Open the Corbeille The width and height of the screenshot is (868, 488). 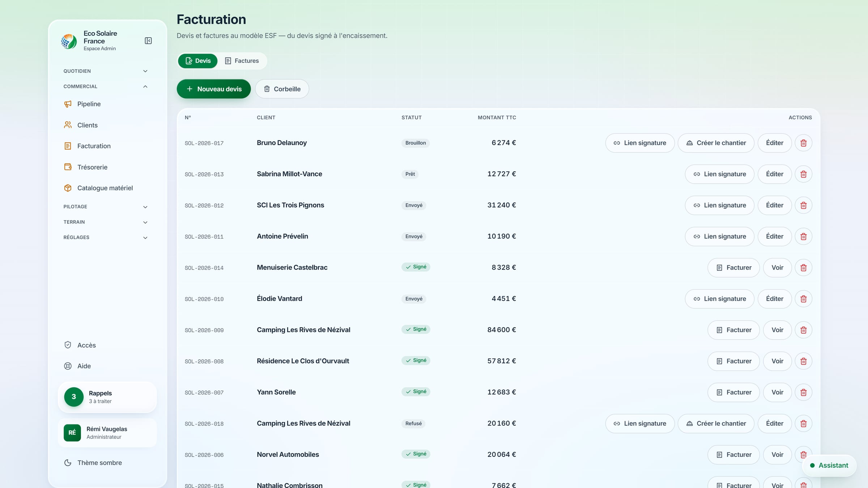click(x=282, y=89)
